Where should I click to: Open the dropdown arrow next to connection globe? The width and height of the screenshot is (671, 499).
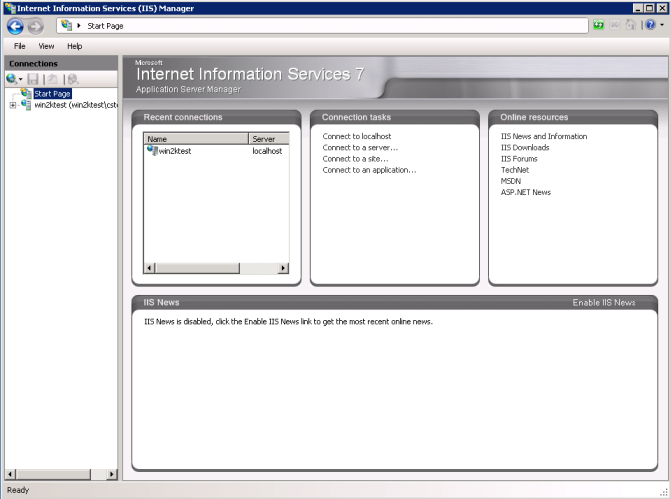[20, 80]
